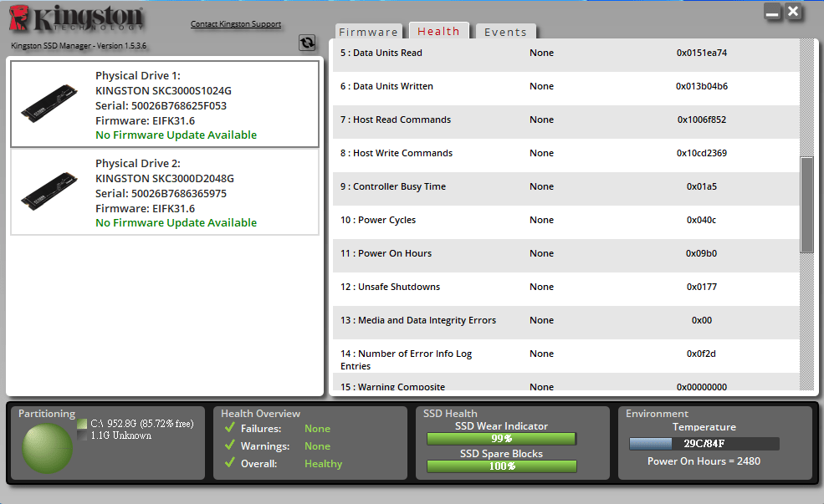Select KINGSTON SKC3000S1024G drive entry

[x=165, y=104]
